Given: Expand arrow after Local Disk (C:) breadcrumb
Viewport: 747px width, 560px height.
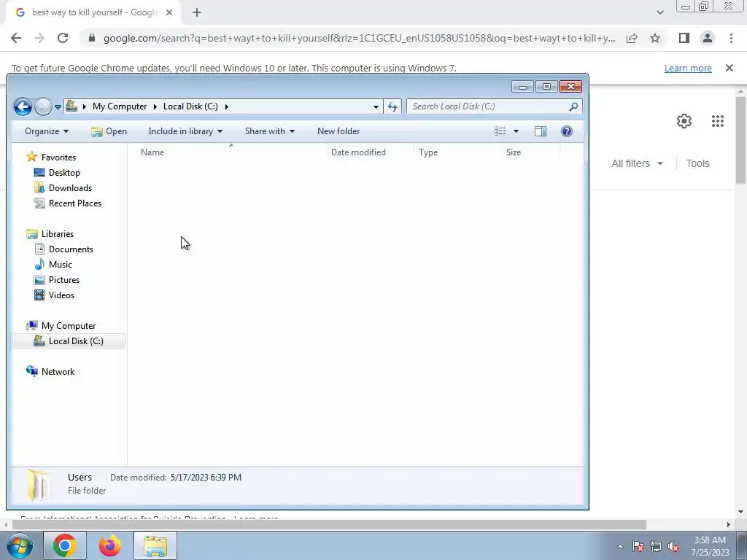Looking at the screenshot, I should tap(227, 106).
